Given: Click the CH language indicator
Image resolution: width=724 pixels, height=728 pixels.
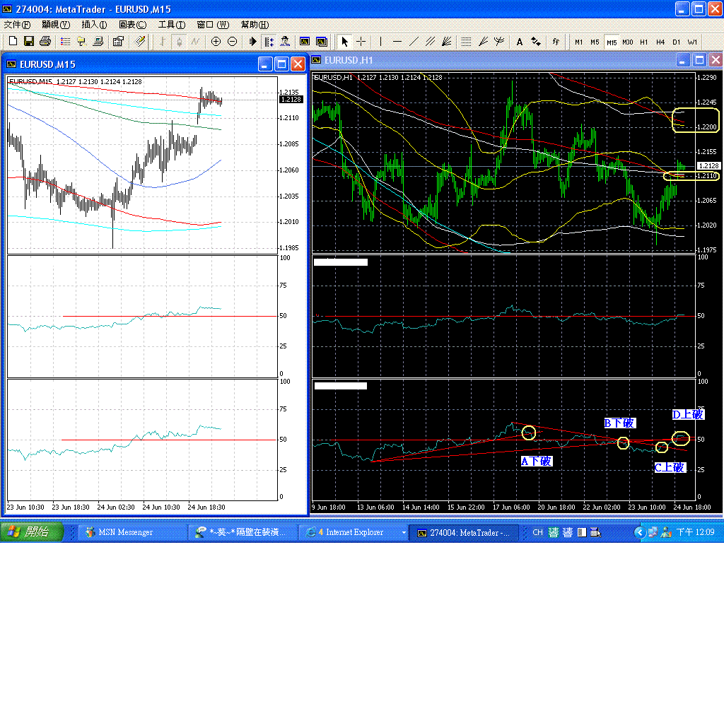Looking at the screenshot, I should 538,532.
